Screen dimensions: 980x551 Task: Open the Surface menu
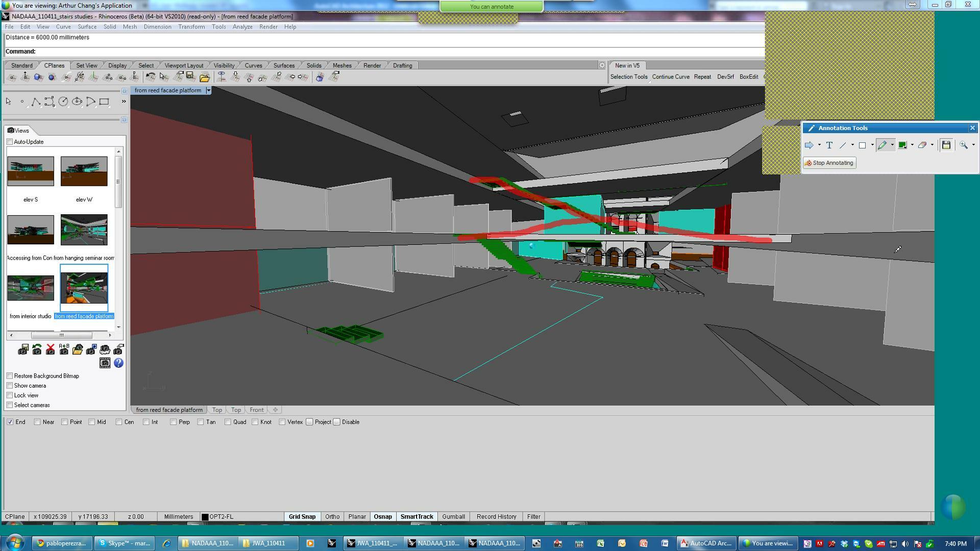[x=87, y=27]
